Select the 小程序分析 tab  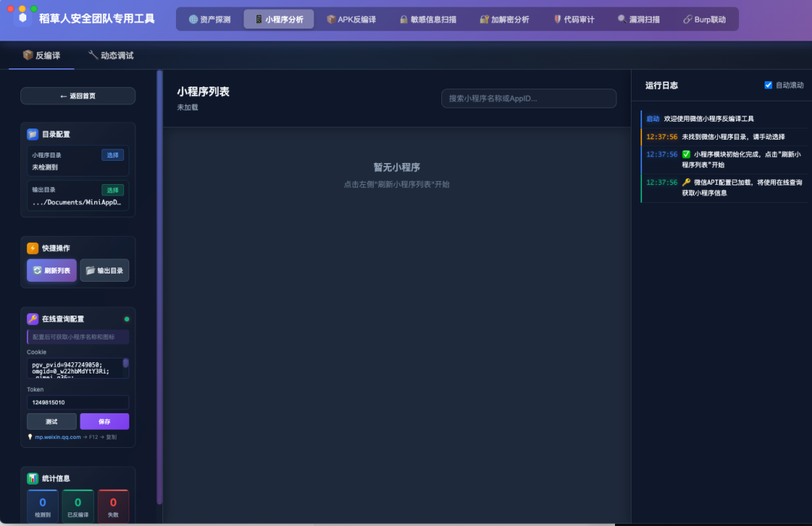279,19
